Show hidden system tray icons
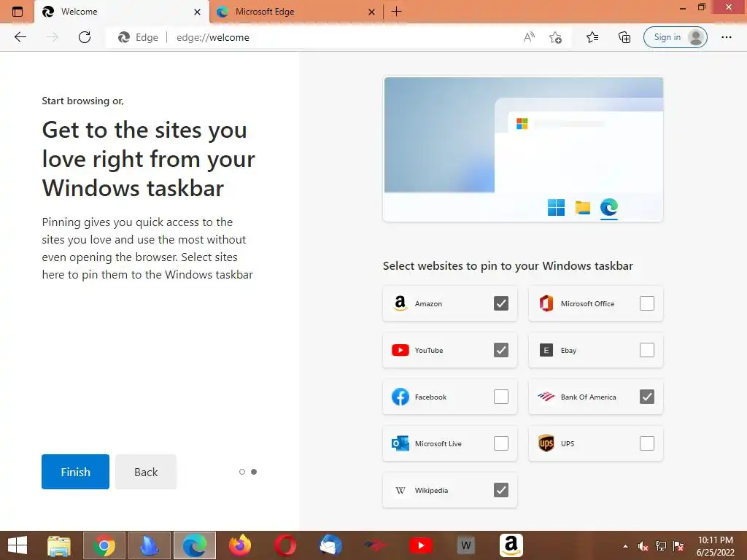The image size is (747, 560). [x=625, y=546]
